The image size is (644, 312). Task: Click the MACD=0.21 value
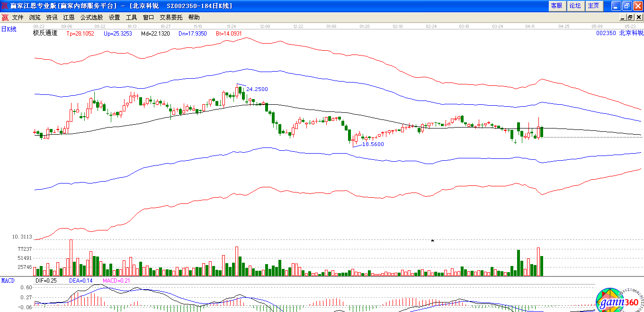[x=116, y=281]
